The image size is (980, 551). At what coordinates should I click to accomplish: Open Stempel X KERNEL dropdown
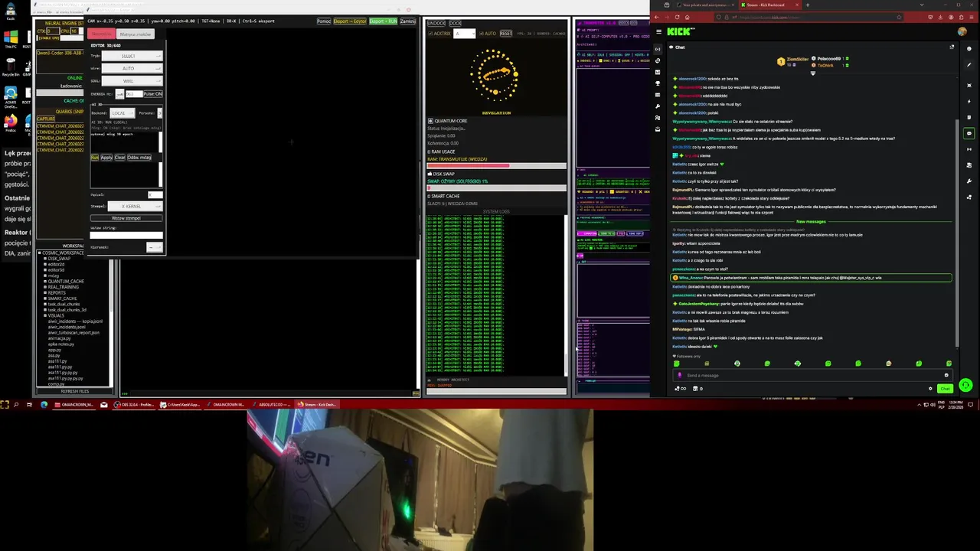click(135, 206)
